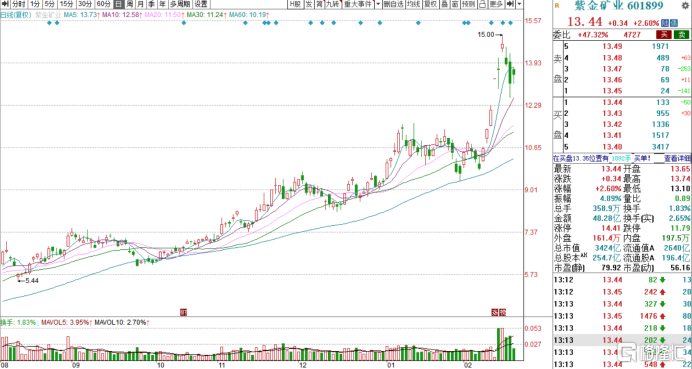Click the 市盈(动) 56.16 value

680,268
